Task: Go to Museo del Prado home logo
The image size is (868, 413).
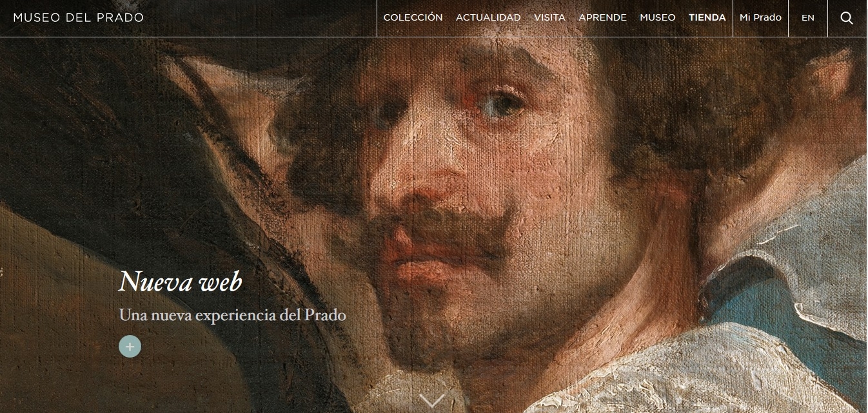Action: click(79, 17)
